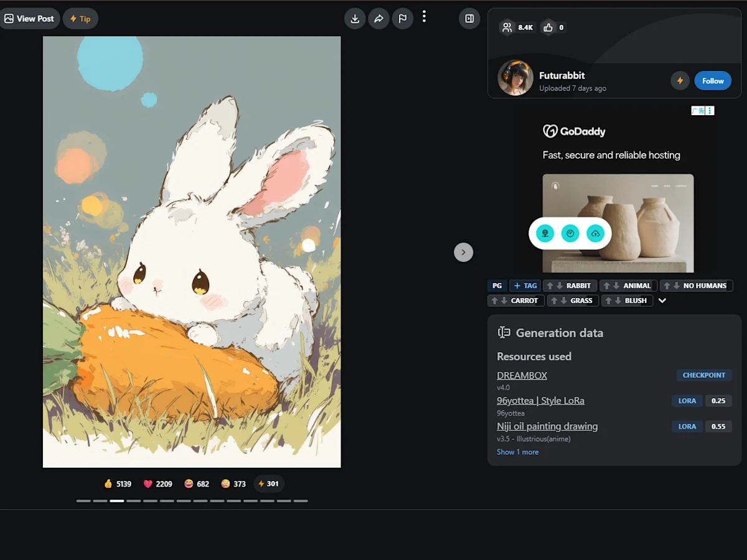Open the Niji oil painting drawing link

(x=547, y=426)
